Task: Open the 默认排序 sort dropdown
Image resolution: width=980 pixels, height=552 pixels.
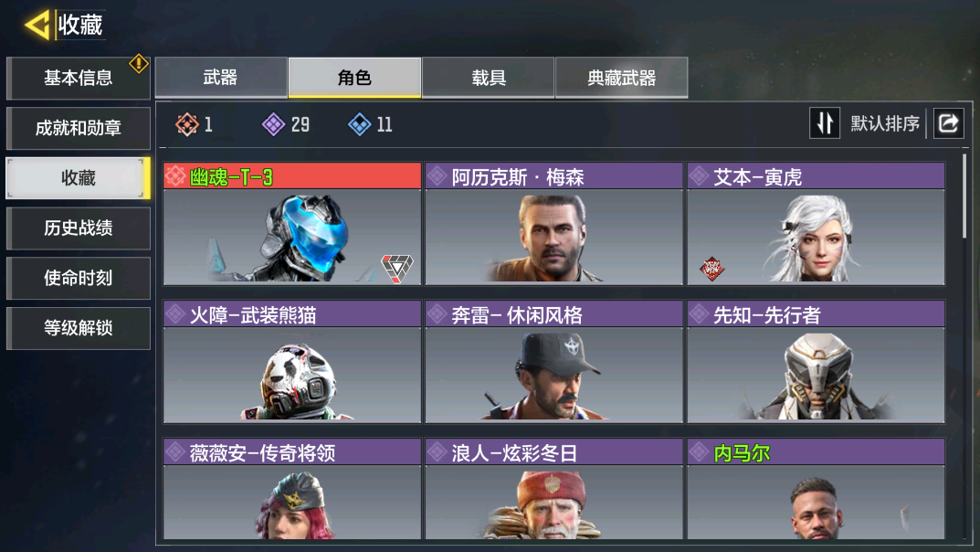Action: click(884, 123)
